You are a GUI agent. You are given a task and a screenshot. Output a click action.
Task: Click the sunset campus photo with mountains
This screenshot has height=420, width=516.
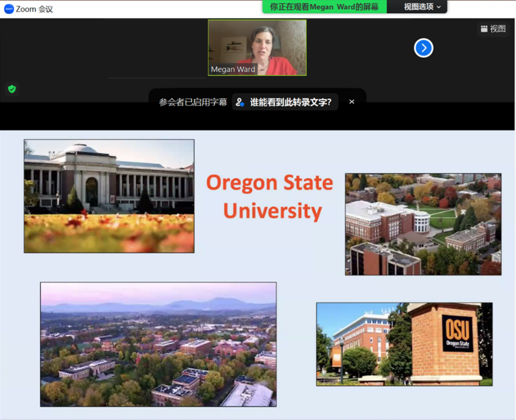pos(158,344)
